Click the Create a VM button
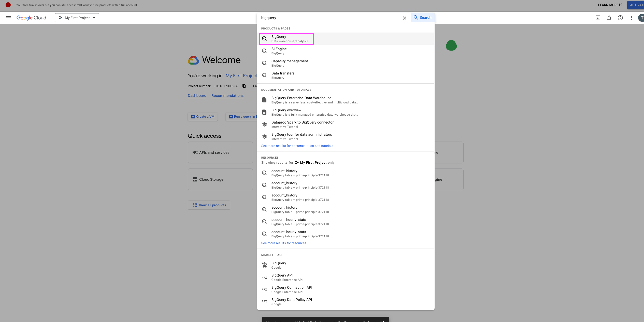644x322 pixels. pos(203,117)
